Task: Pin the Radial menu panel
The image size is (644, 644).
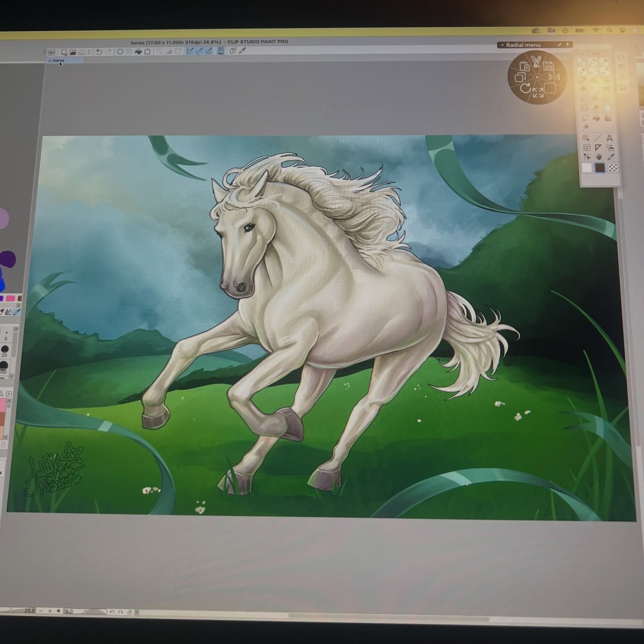Action: tap(568, 45)
